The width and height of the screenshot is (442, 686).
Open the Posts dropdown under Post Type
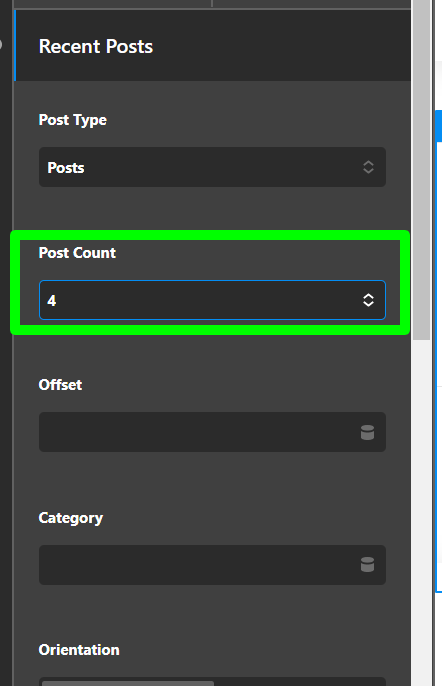[x=212, y=167]
